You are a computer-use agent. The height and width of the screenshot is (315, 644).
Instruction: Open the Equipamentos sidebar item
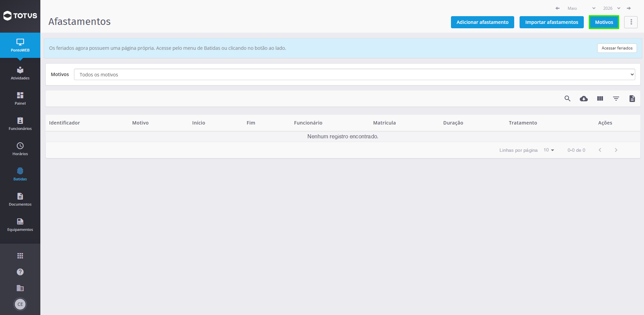tap(20, 225)
